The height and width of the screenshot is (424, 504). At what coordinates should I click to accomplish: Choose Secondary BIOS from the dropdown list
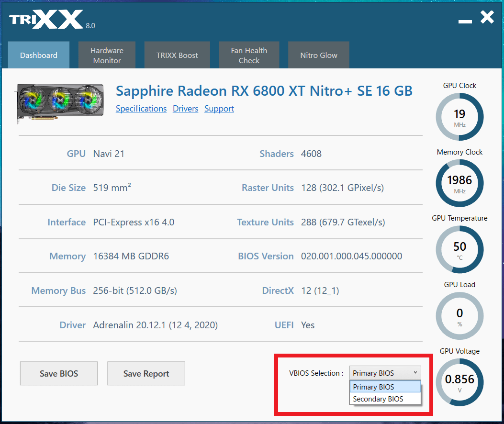[x=385, y=399]
